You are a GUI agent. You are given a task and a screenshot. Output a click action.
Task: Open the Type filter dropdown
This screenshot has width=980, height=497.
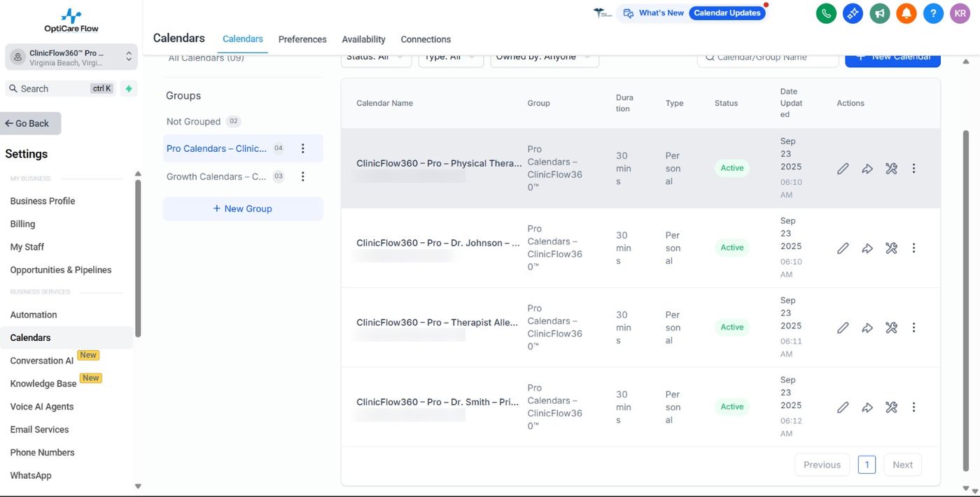click(x=451, y=59)
